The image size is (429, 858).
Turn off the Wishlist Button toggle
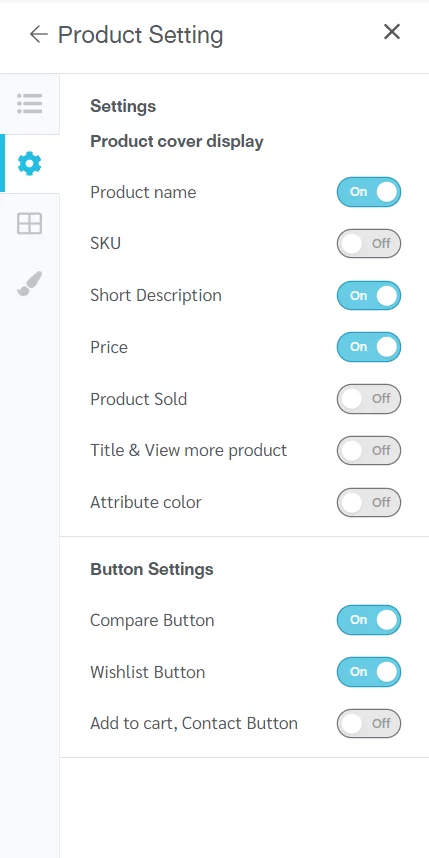(x=369, y=672)
